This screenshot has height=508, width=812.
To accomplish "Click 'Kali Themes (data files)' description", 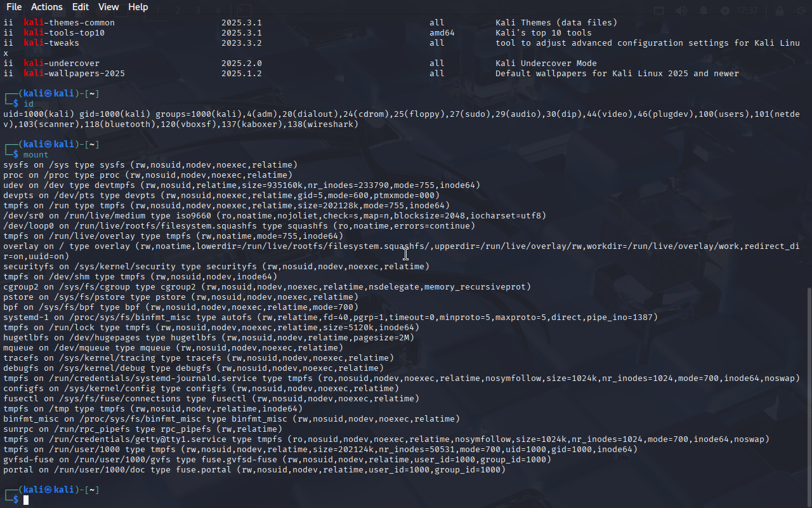I will click(x=556, y=23).
